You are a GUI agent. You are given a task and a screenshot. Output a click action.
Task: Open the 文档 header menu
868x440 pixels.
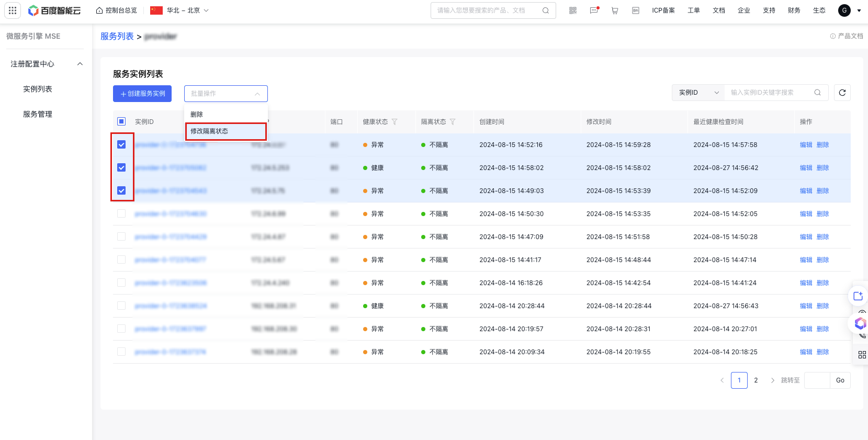pos(719,10)
